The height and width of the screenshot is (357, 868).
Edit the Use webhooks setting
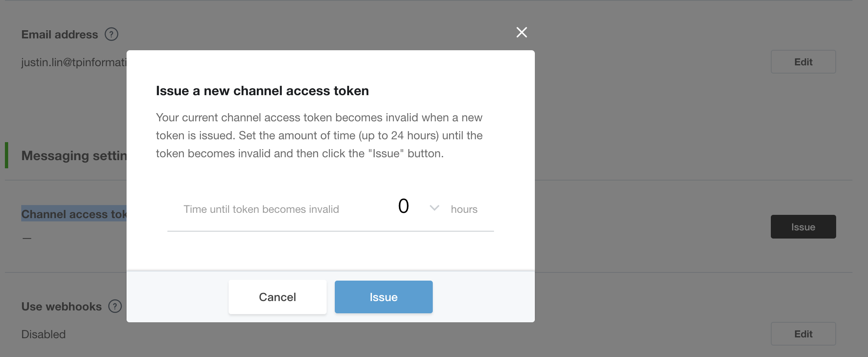803,334
